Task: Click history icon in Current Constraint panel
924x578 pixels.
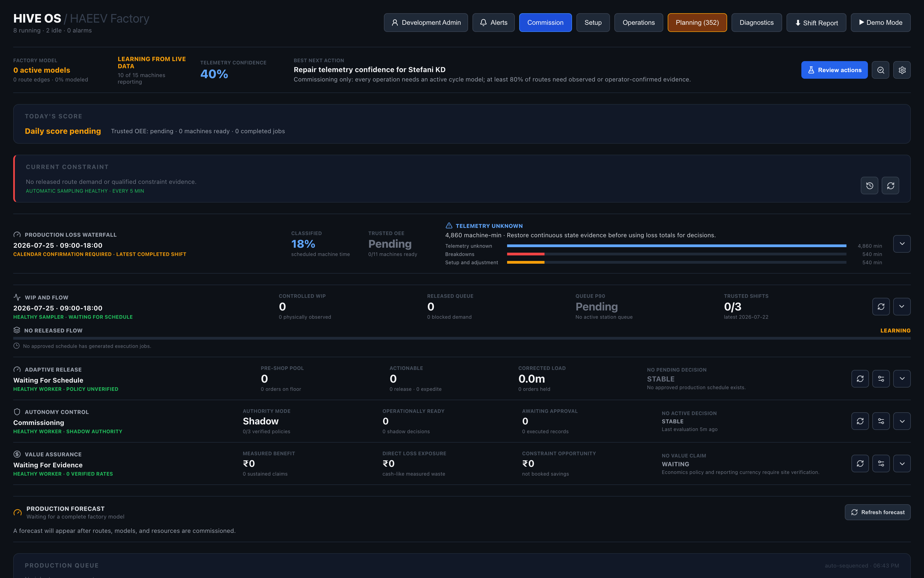Action: [869, 186]
